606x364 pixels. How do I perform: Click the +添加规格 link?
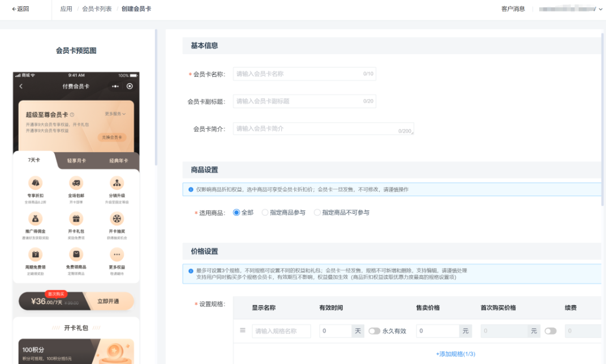coord(455,354)
